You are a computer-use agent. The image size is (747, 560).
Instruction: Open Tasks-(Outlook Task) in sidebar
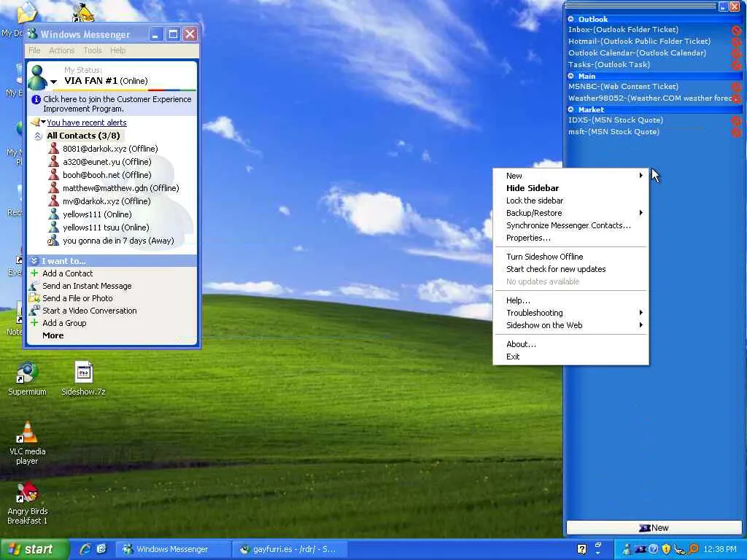pos(609,64)
